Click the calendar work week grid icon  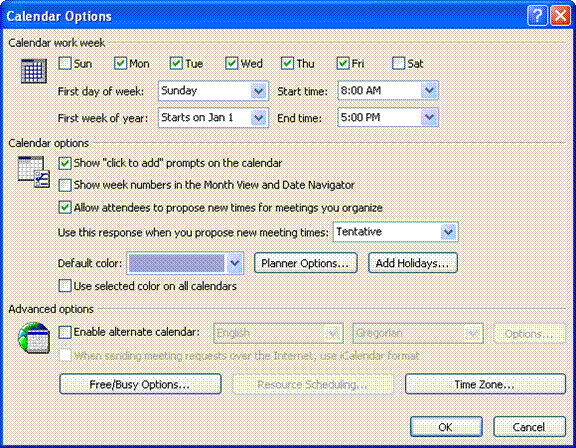pyautogui.click(x=33, y=71)
